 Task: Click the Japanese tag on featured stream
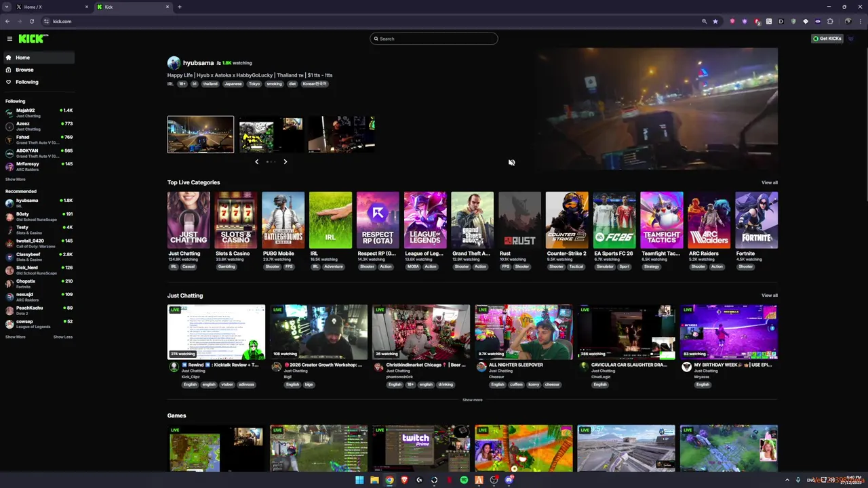[233, 84]
